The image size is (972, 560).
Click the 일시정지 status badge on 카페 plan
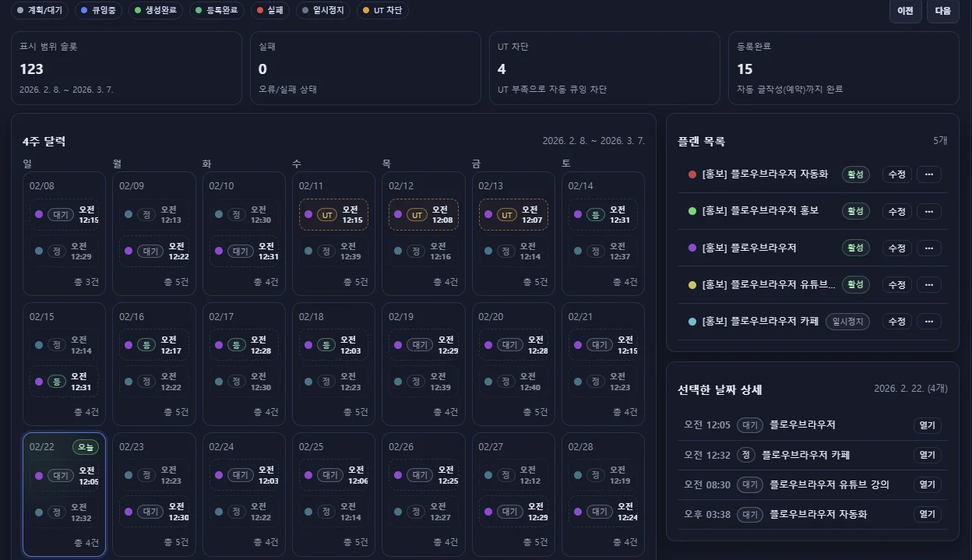click(x=847, y=321)
